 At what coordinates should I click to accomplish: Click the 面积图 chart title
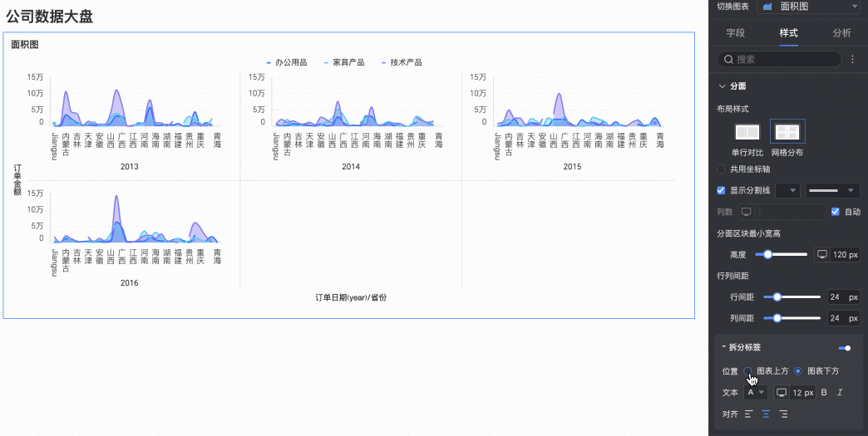point(24,44)
